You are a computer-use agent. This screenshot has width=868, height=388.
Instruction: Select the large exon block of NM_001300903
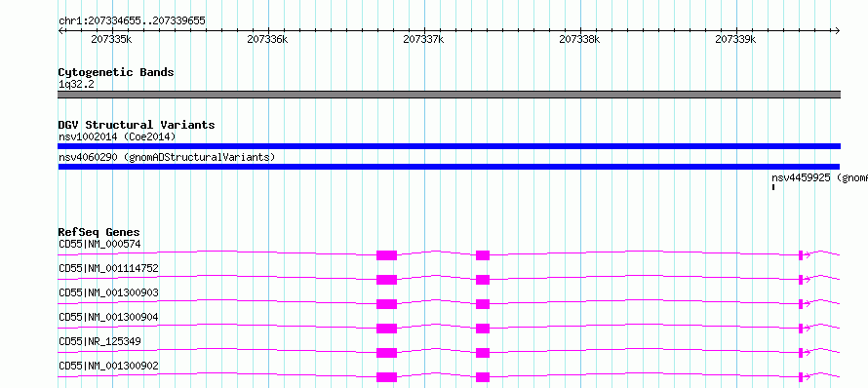pos(386,304)
